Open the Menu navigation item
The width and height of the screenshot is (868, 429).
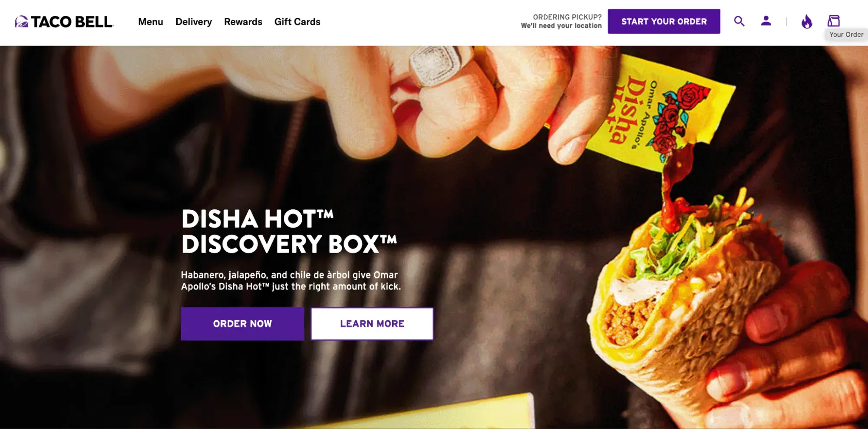coord(151,22)
